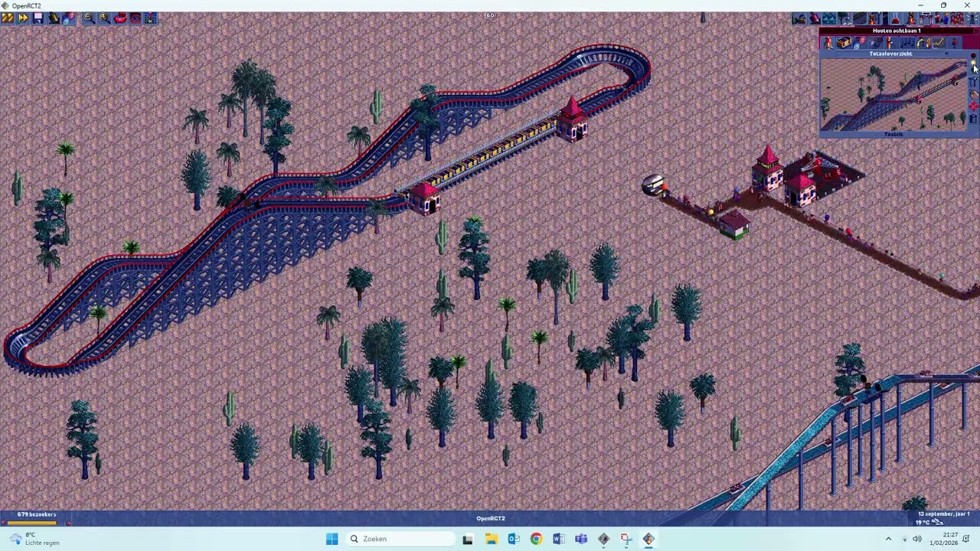Open the floppy disk file menu
980x551 pixels.
pos(38,18)
